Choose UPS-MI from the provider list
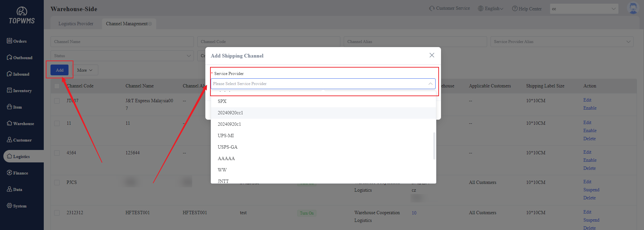This screenshot has height=230, width=644. (x=226, y=136)
